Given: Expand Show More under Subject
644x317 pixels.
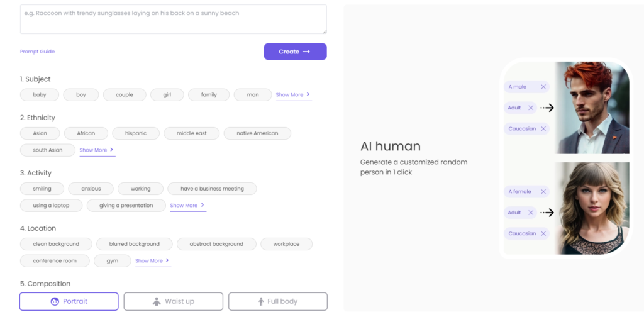Looking at the screenshot, I should point(293,95).
